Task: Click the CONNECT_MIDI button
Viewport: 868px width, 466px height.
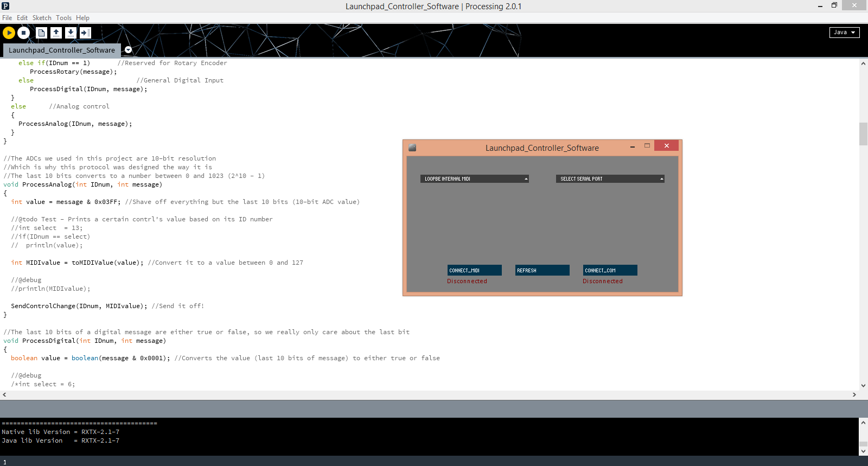Action: pos(474,270)
